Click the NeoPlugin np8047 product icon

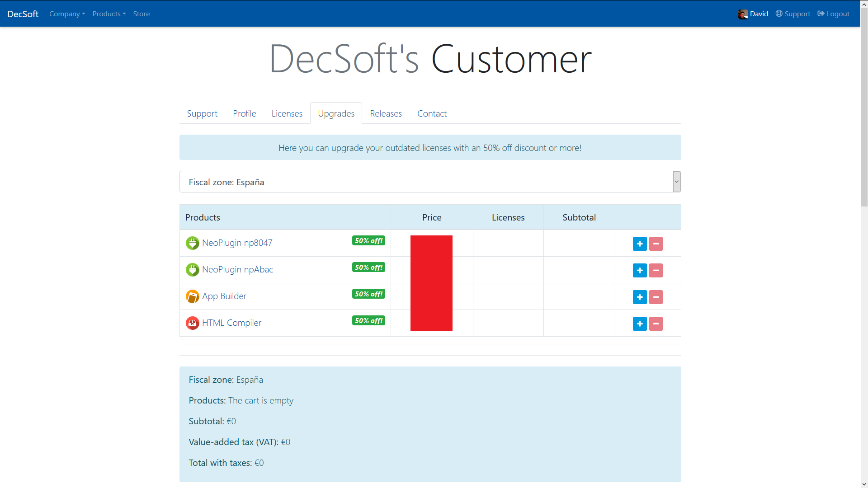[x=192, y=243]
